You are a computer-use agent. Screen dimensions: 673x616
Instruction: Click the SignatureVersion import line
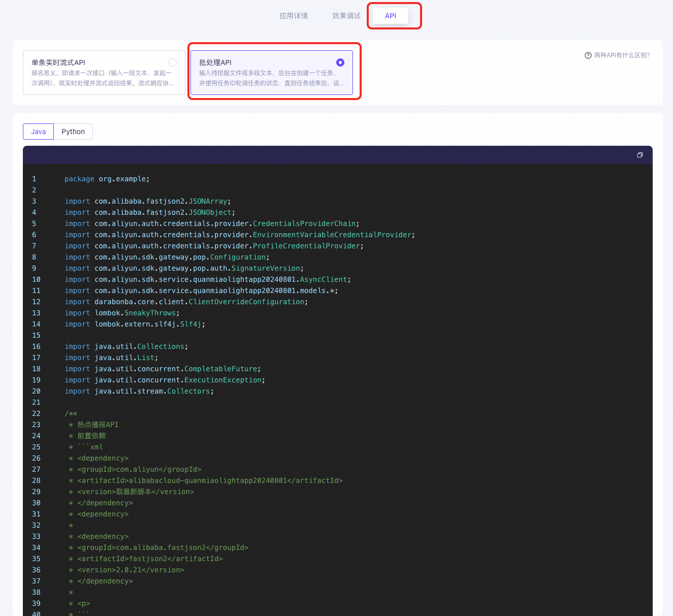[184, 268]
